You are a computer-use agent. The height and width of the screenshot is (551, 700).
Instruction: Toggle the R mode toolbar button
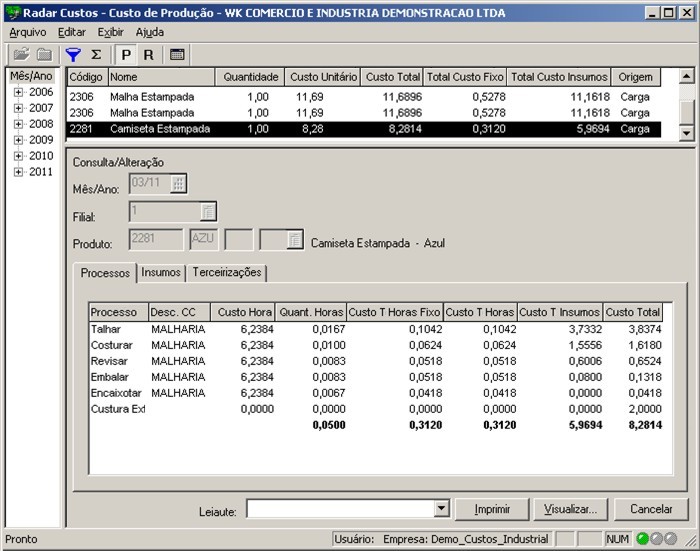[148, 55]
